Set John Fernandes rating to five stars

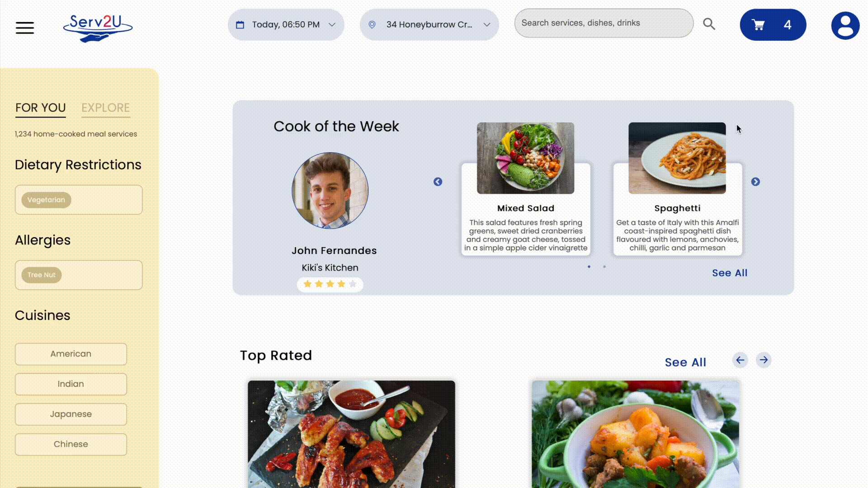[x=353, y=284]
